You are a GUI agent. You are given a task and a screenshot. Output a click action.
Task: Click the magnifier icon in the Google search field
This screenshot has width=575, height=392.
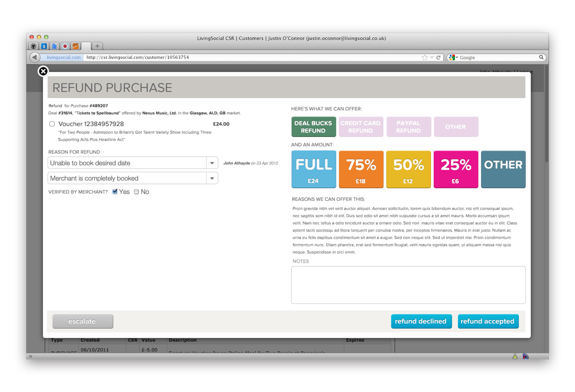542,57
